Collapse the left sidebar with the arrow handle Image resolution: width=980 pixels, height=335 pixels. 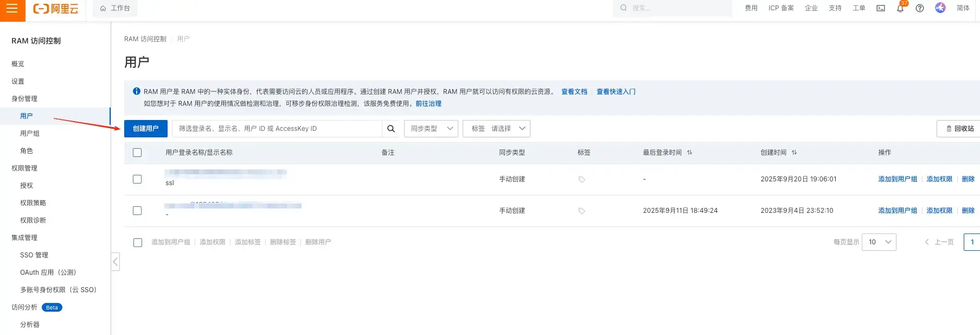(115, 262)
